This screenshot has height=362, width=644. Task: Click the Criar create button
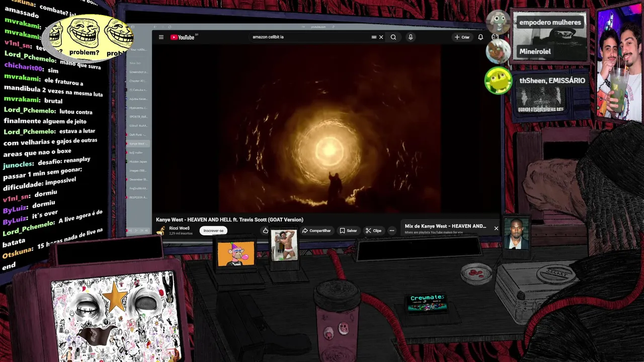[462, 37]
